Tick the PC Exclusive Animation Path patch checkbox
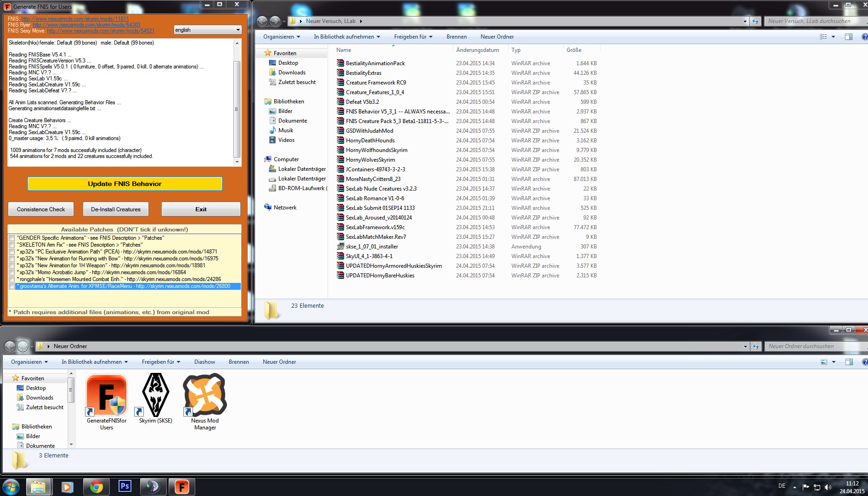868x496 pixels. coord(11,252)
